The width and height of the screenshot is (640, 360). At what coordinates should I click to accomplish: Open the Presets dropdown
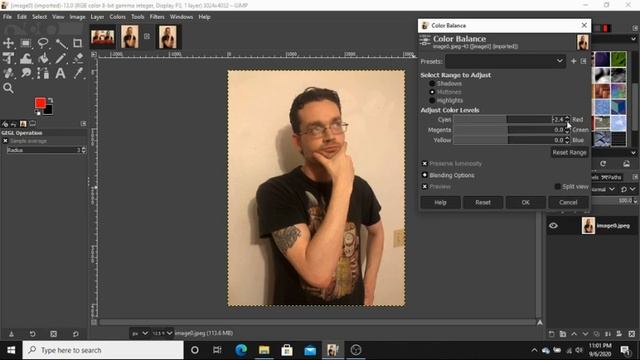(x=505, y=61)
